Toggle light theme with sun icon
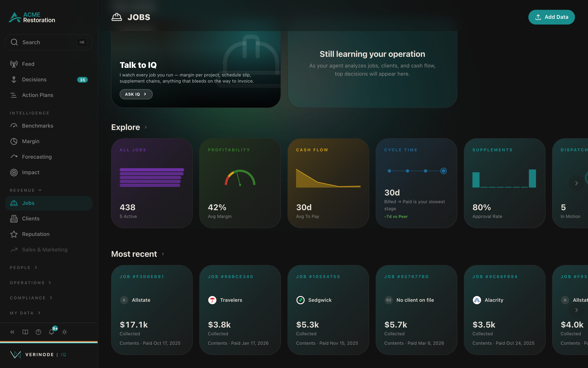 click(x=64, y=332)
